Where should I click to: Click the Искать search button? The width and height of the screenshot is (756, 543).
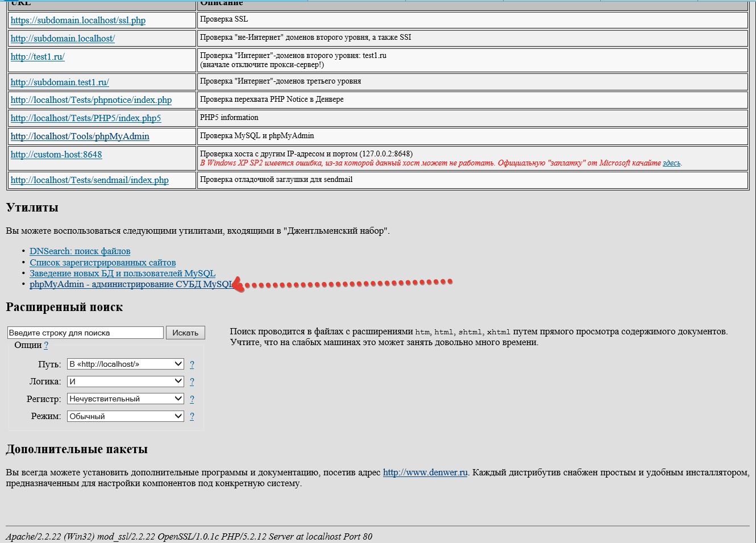[x=185, y=333]
